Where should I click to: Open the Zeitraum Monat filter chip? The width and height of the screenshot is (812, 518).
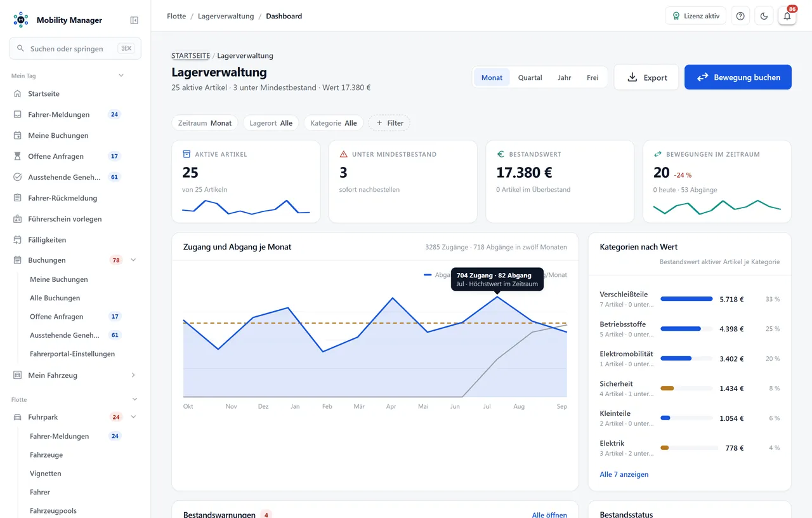[205, 123]
